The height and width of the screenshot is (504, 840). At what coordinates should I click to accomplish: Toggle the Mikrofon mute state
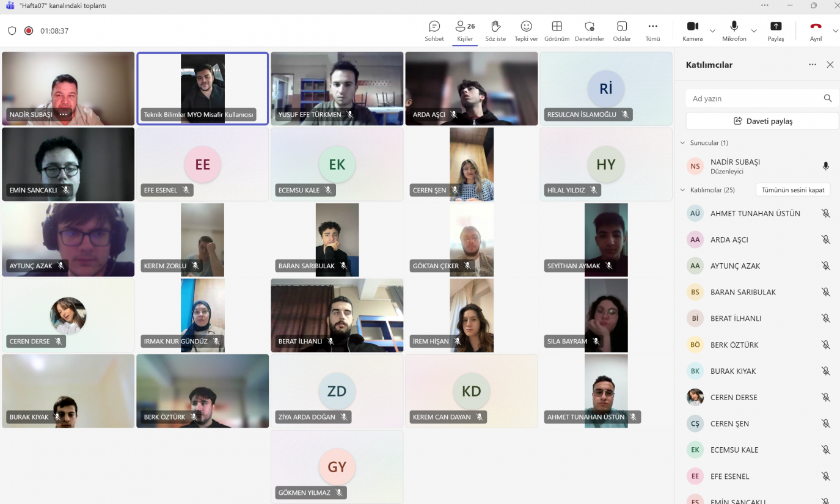tap(734, 27)
